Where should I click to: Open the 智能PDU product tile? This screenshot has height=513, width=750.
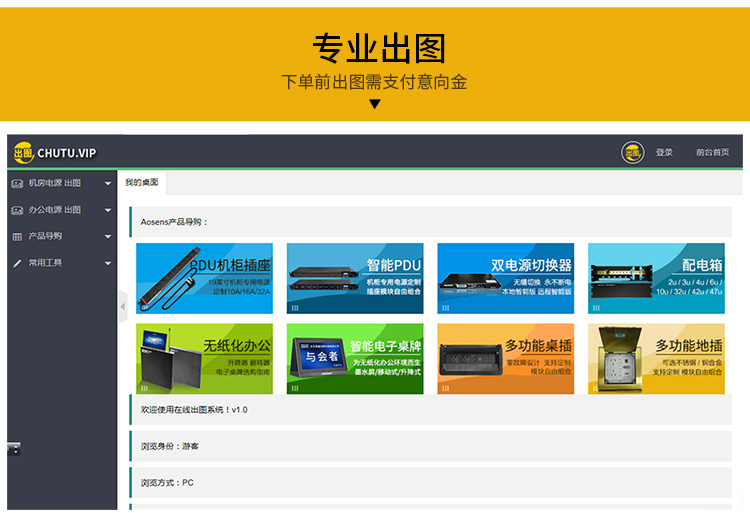pyautogui.click(x=354, y=278)
